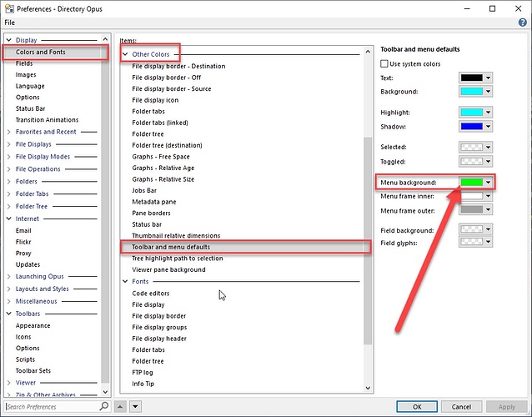The height and width of the screenshot is (417, 532).
Task: Select Code editors font item
Action: click(x=151, y=294)
